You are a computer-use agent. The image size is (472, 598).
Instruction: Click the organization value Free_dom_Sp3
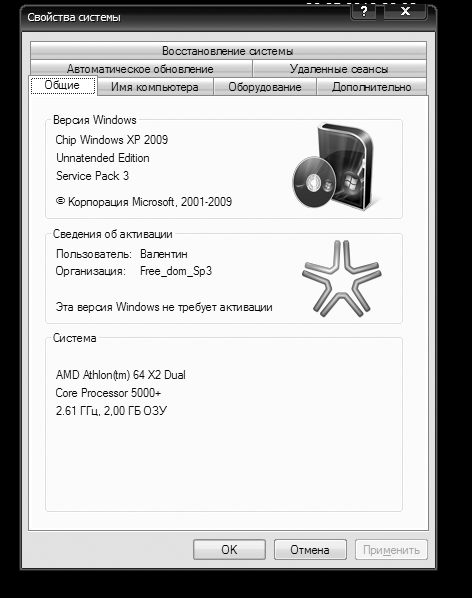(176, 271)
